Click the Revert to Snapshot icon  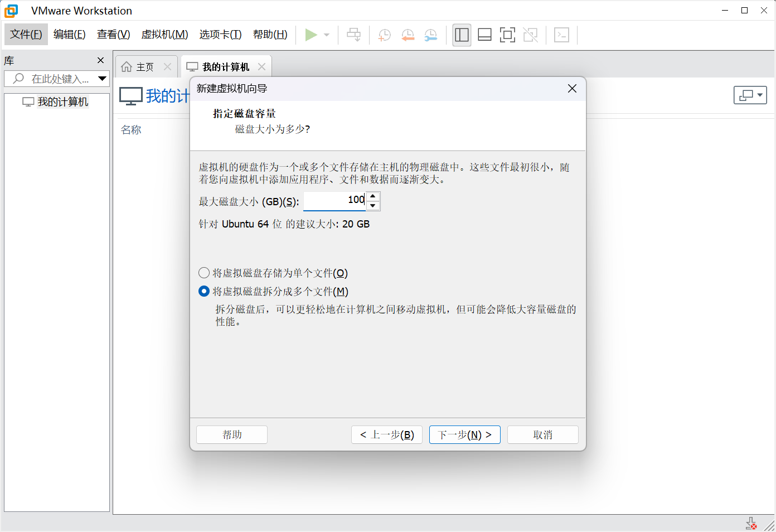tap(408, 35)
